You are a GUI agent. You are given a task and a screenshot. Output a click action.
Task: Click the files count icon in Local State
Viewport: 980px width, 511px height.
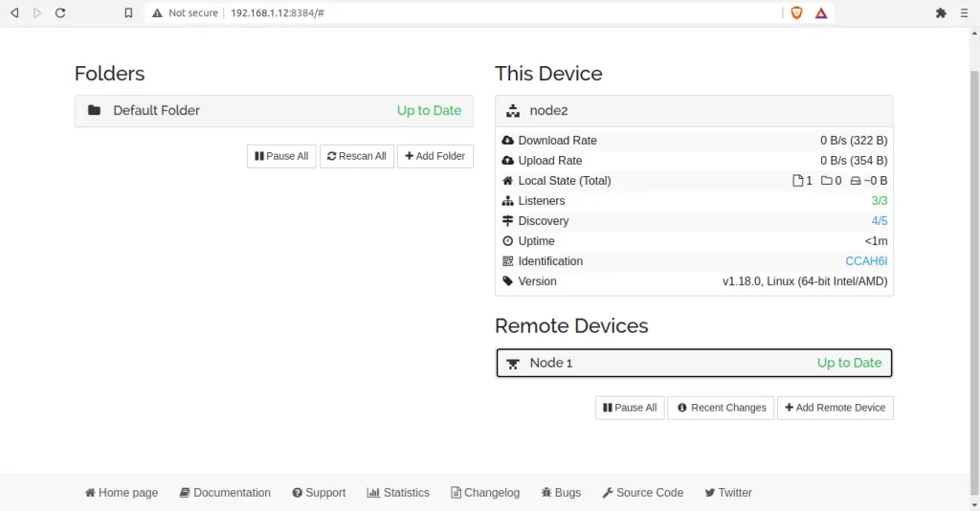[x=797, y=181]
